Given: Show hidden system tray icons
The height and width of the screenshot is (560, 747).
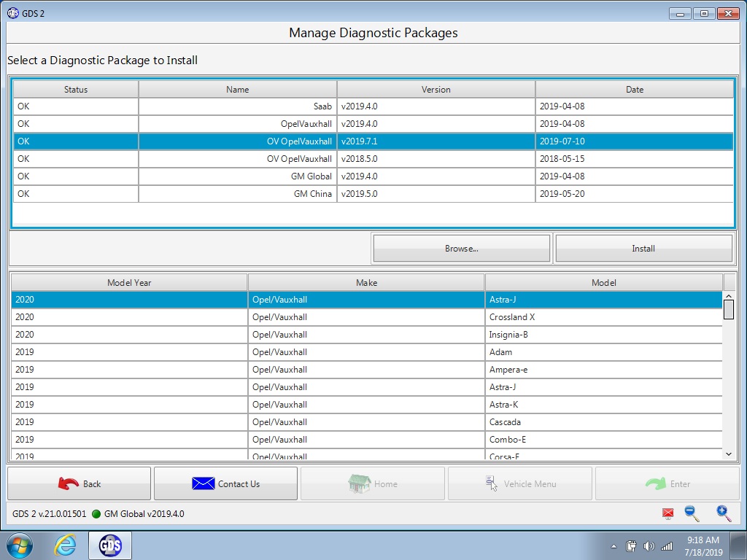Looking at the screenshot, I should click(614, 546).
